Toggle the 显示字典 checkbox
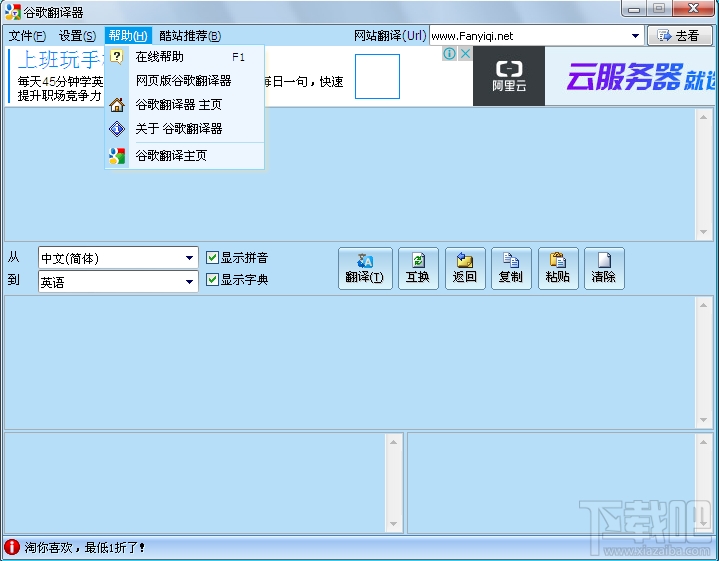Image resolution: width=719 pixels, height=561 pixels. [x=212, y=279]
